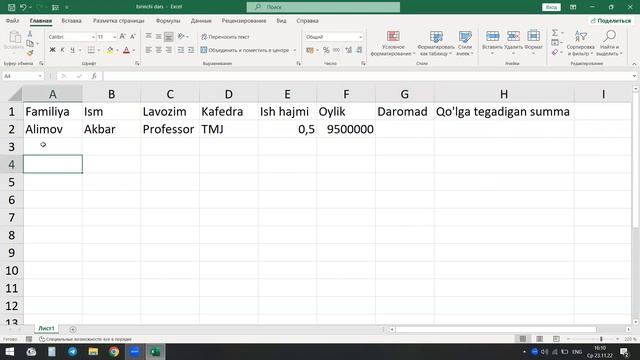Image resolution: width=640 pixels, height=360 pixels.
Task: Toggle align text left
Action: tap(149, 50)
